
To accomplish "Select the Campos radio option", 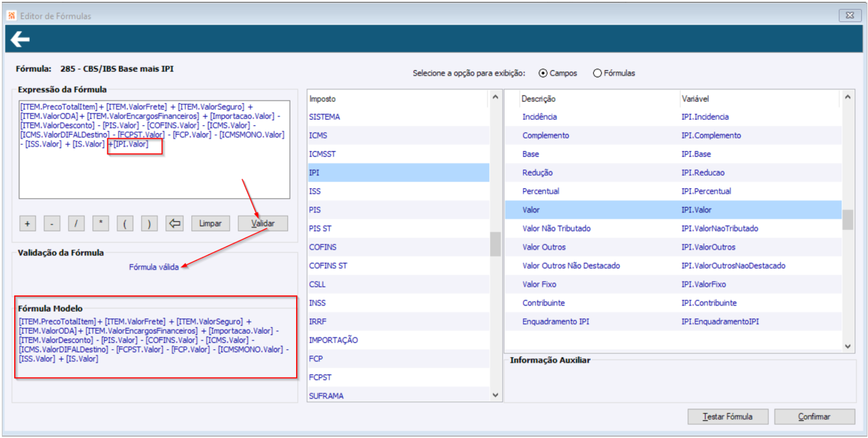I will 558,73.
